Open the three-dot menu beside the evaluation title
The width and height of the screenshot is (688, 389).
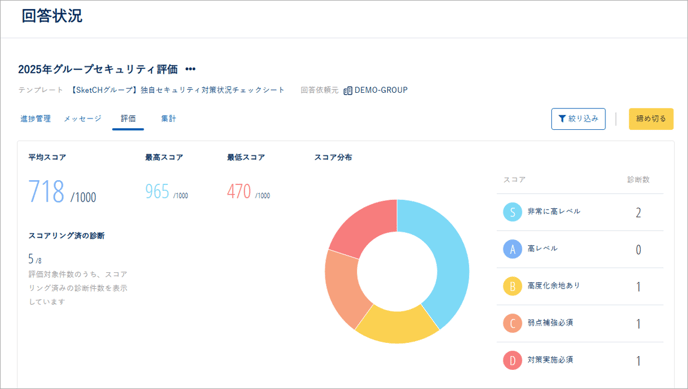point(190,69)
